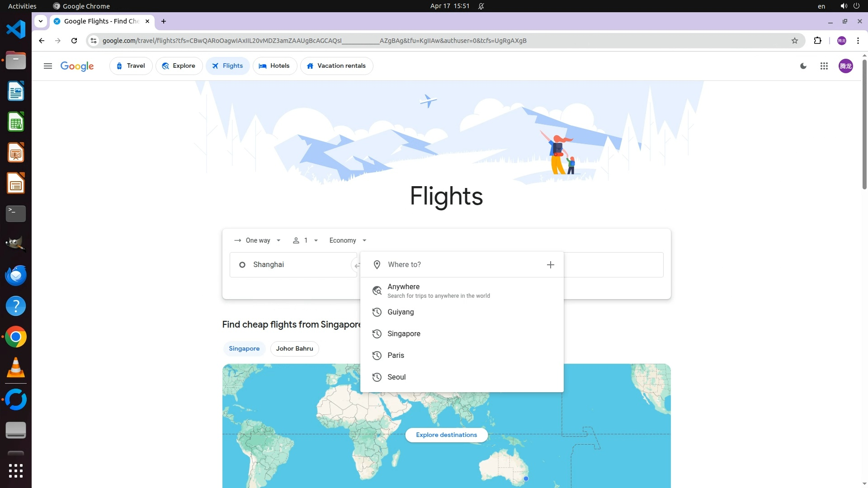Image resolution: width=868 pixels, height=488 pixels.
Task: Open the passenger count dropdown
Action: coord(306,240)
